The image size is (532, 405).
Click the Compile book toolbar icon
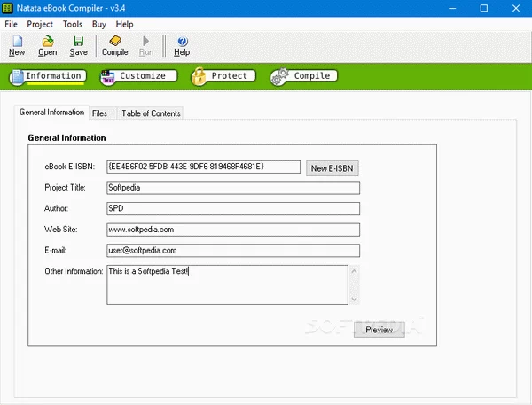(x=115, y=46)
